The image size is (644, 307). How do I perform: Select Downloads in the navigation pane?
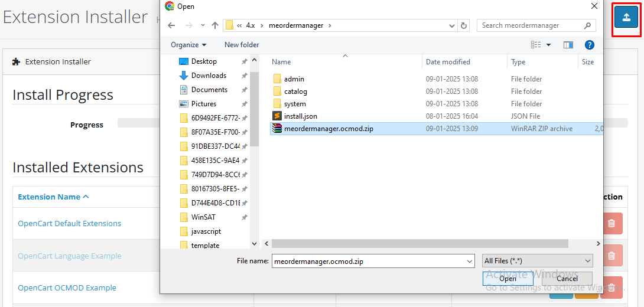209,76
